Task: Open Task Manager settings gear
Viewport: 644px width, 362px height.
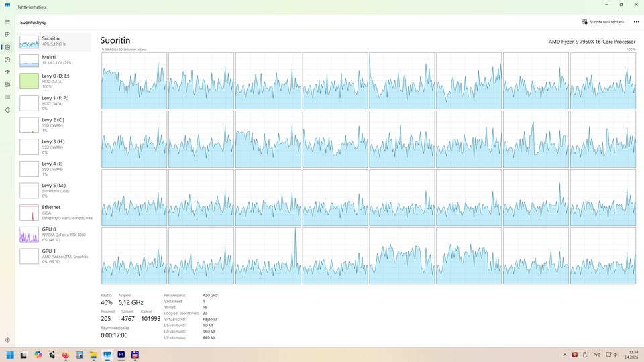Action: click(7, 340)
